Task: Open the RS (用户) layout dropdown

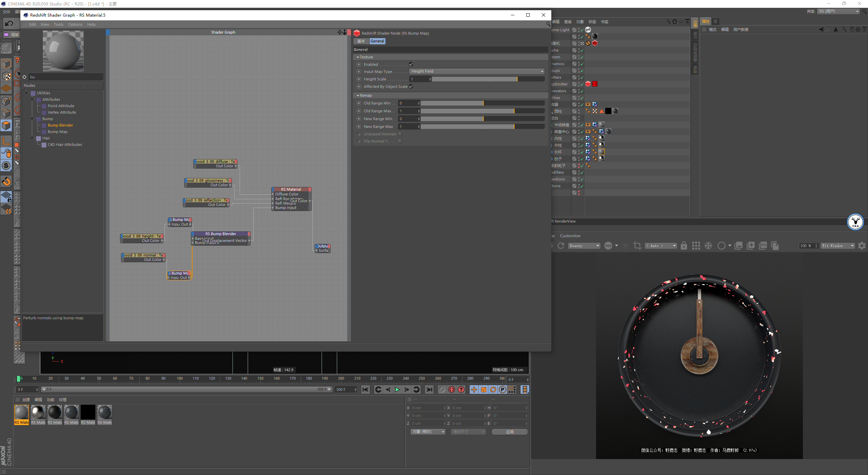Action: [839, 12]
